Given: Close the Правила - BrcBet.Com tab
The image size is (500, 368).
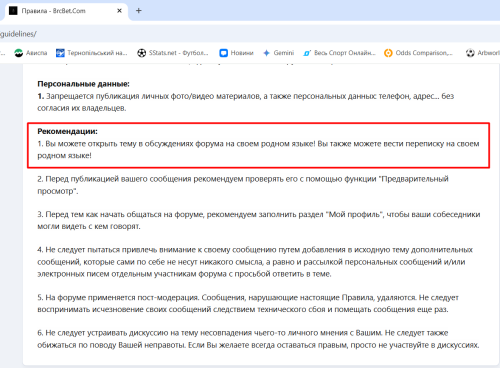Looking at the screenshot, I should point(119,11).
